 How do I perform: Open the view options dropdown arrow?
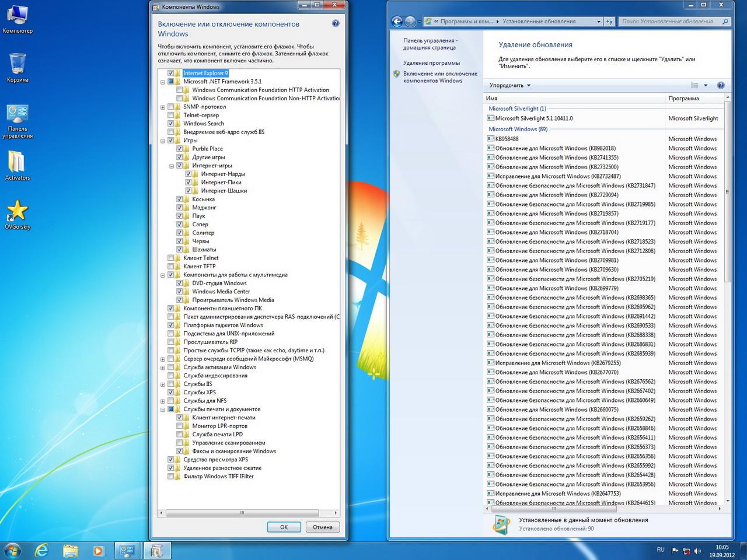click(x=706, y=85)
